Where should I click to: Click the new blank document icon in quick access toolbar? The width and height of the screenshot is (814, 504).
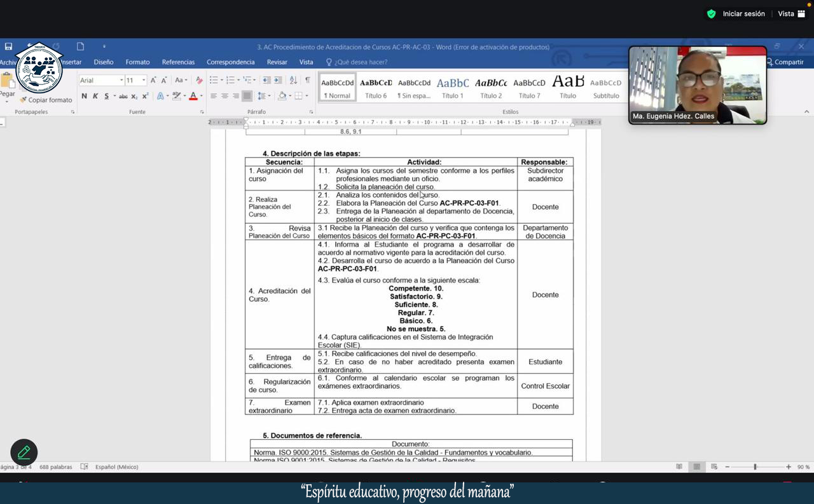(80, 46)
